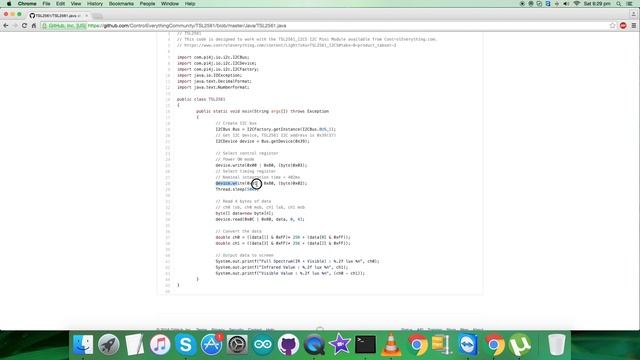Open the Apple menu
Screen dimensions: 640x360
pyautogui.click(x=9, y=4)
